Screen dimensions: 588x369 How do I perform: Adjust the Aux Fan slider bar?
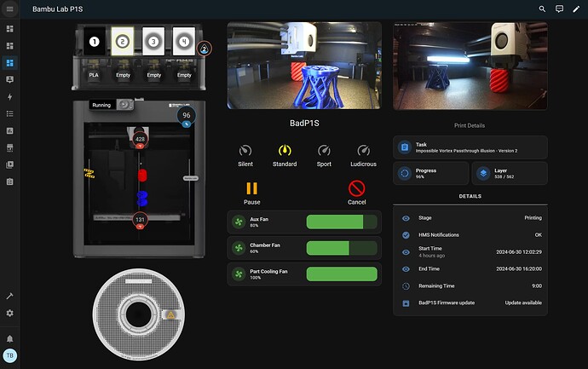(342, 222)
